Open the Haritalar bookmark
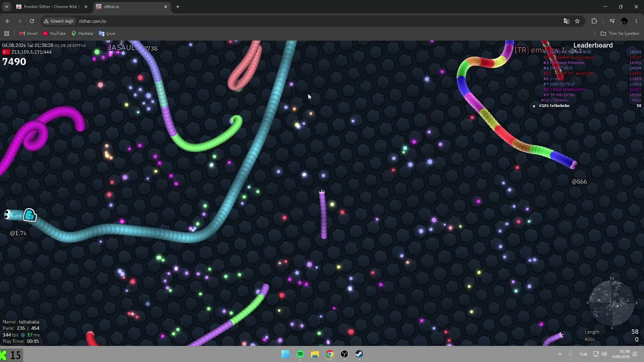 coord(83,34)
